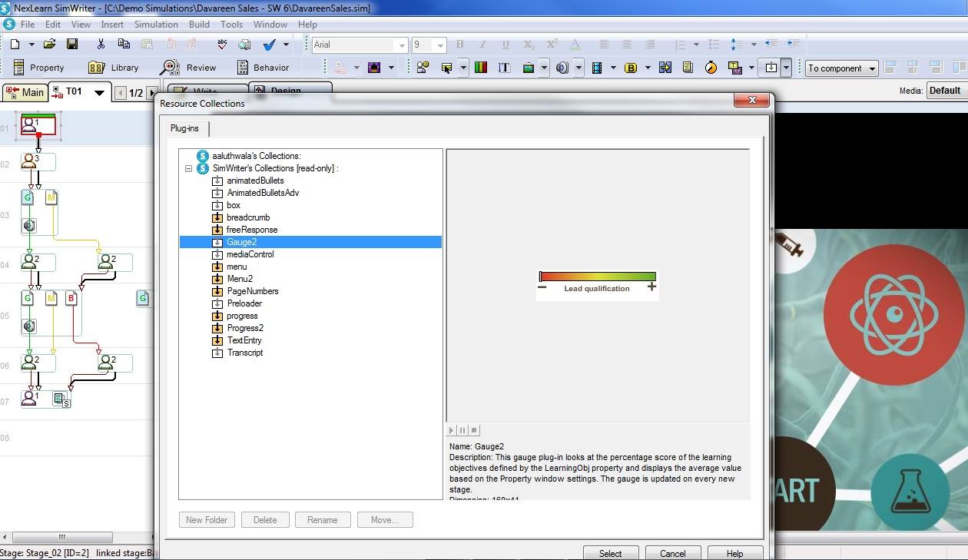Click the find and replace icon
This screenshot has width=968, height=560.
pos(244,45)
